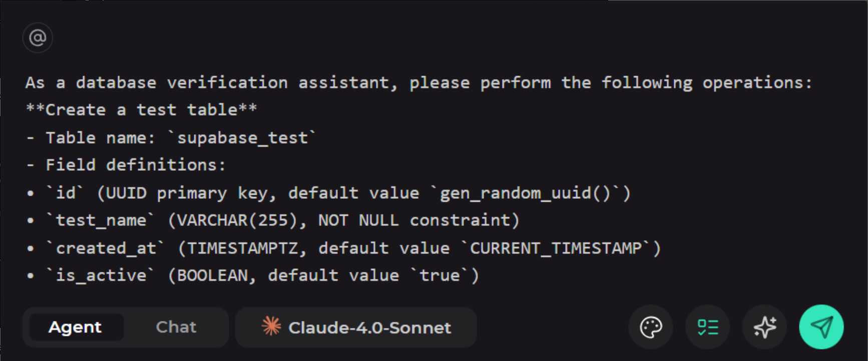
Task: Activate the prompt enhancer sparkle
Action: tap(764, 327)
